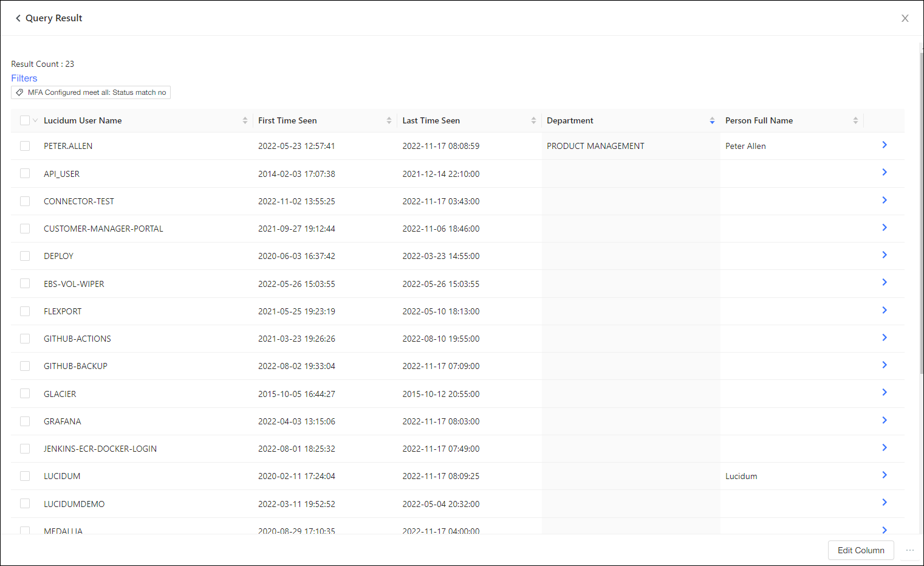Screen dimensions: 924x566
Task: Open details arrow for API_USER row
Action: pos(885,172)
